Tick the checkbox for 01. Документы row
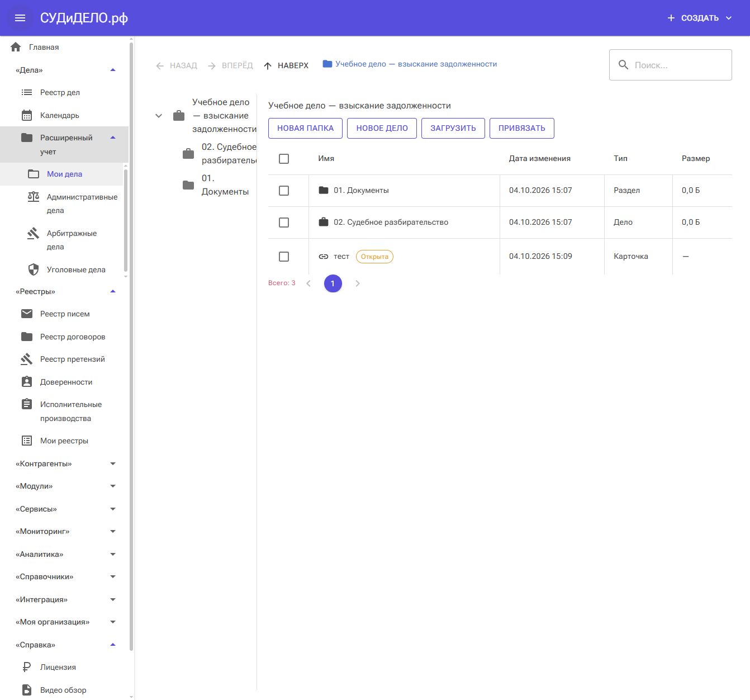The width and height of the screenshot is (750, 700). (284, 191)
